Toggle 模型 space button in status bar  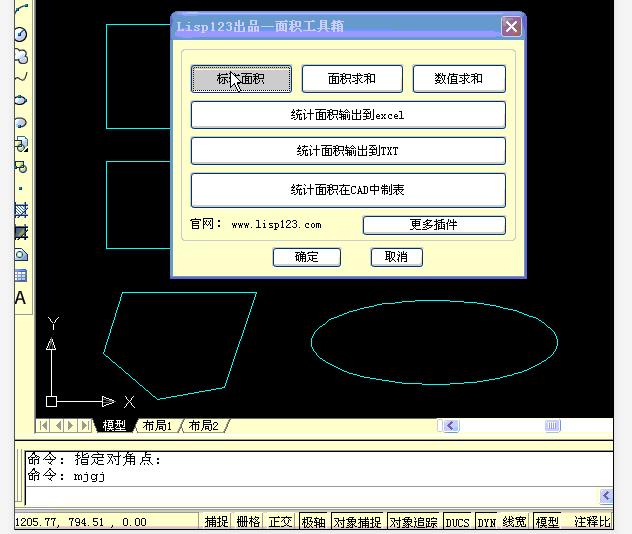(x=547, y=522)
